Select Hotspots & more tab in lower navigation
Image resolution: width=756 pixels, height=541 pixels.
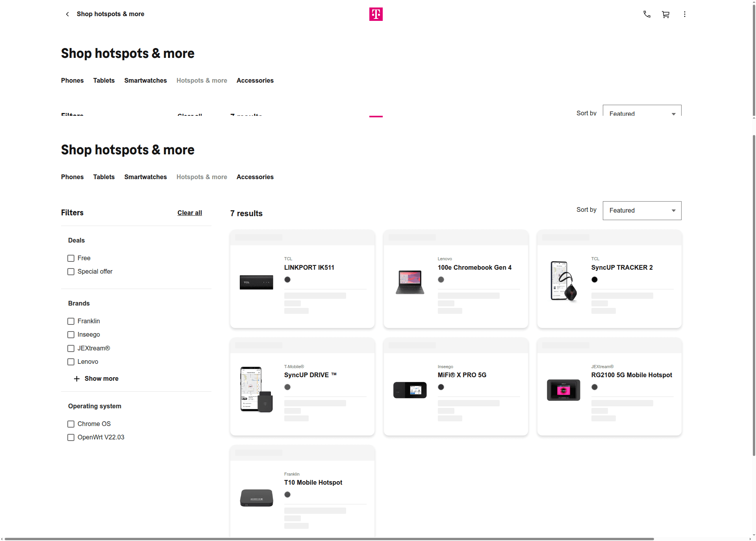tap(202, 177)
